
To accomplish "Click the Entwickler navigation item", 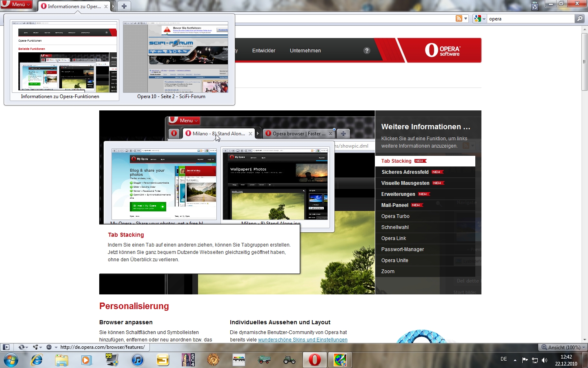I will click(263, 51).
